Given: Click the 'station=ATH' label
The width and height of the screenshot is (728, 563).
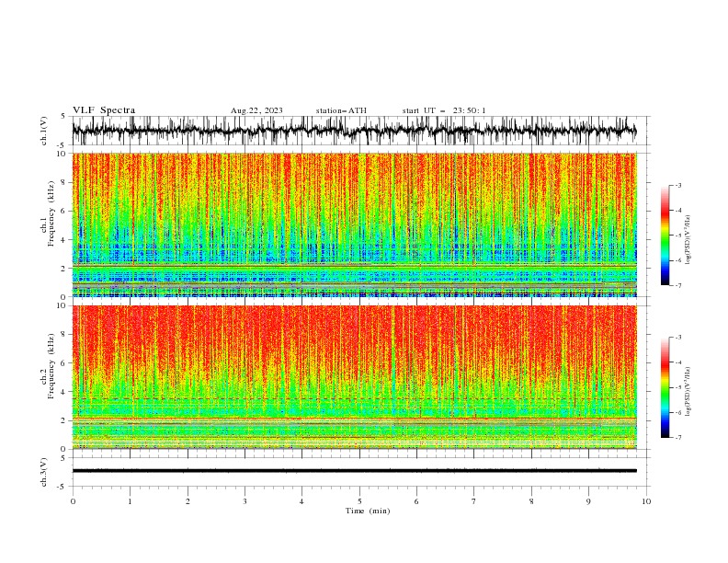Looking at the screenshot, I should (x=341, y=110).
